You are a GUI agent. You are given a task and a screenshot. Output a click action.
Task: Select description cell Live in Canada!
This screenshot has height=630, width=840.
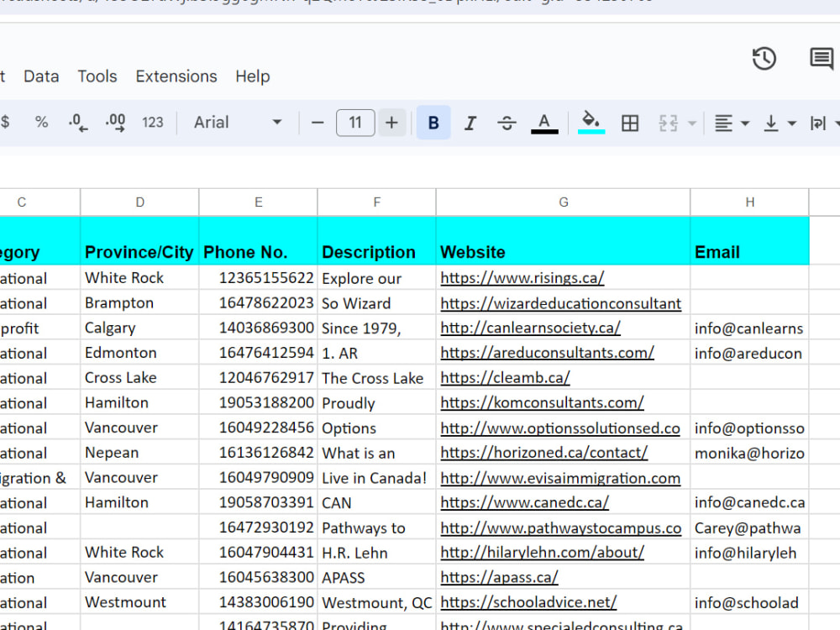pos(376,477)
